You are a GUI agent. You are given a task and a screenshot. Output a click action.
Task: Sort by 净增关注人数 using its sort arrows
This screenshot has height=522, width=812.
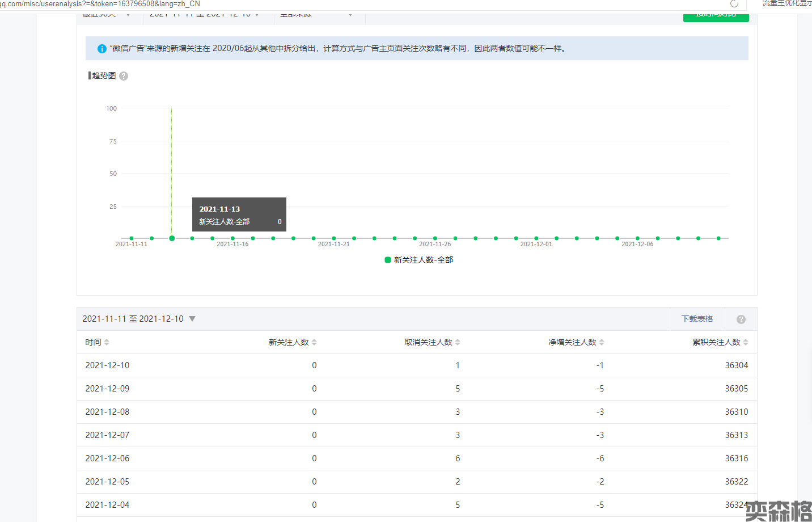pos(602,342)
